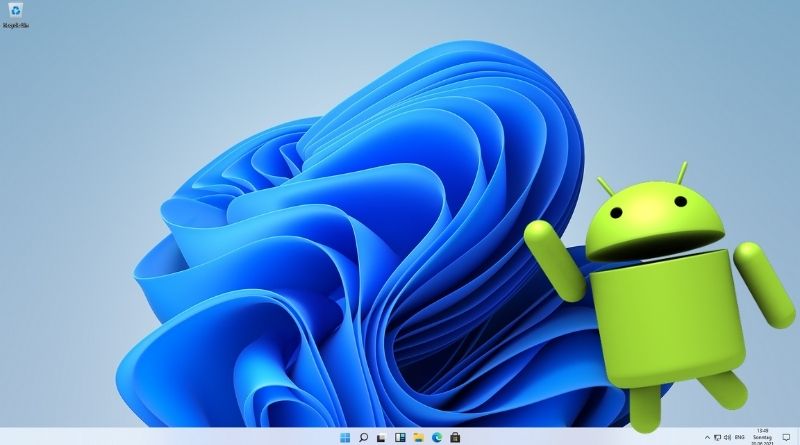Open the notification center icon
This screenshot has height=445, width=800.
coord(786,437)
